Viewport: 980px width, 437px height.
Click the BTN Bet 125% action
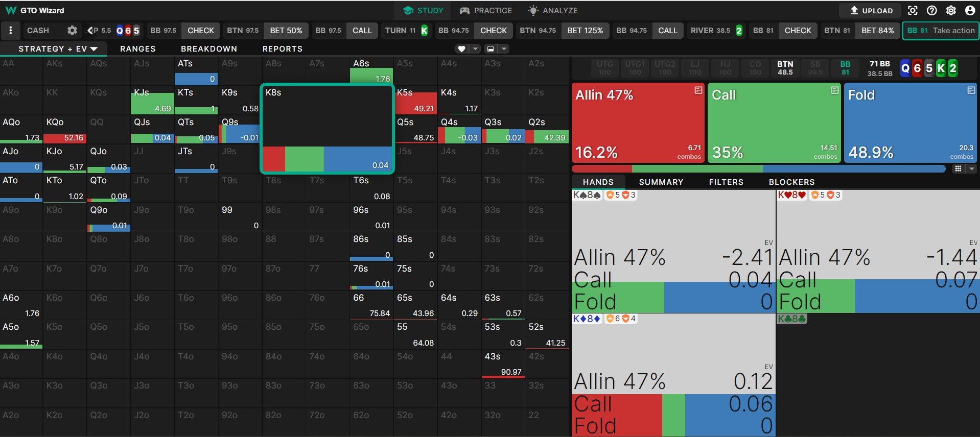click(x=585, y=31)
